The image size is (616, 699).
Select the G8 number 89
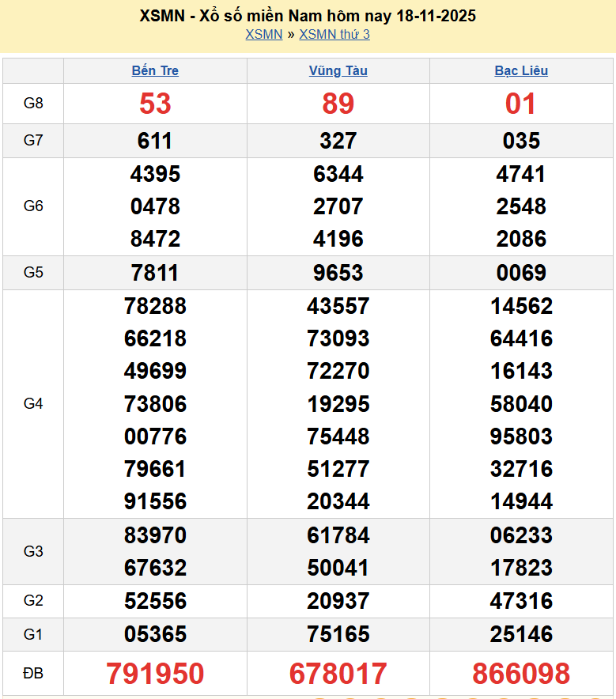point(338,104)
